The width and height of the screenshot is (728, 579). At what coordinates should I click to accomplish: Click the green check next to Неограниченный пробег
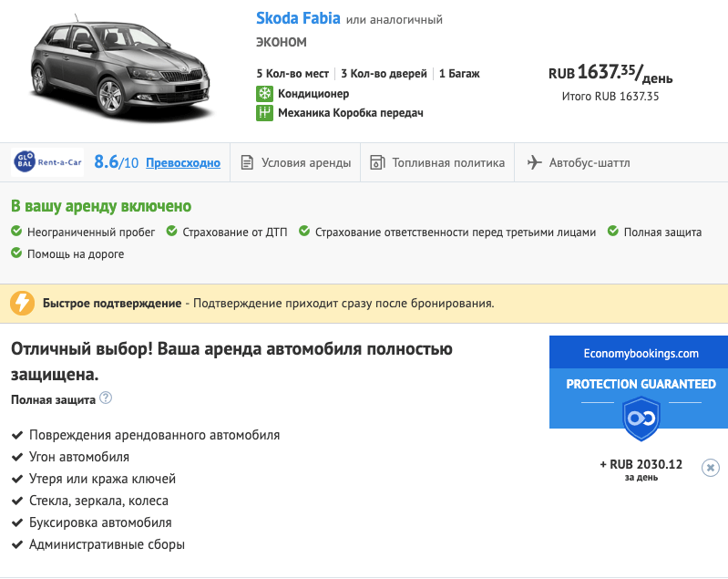[x=16, y=232]
